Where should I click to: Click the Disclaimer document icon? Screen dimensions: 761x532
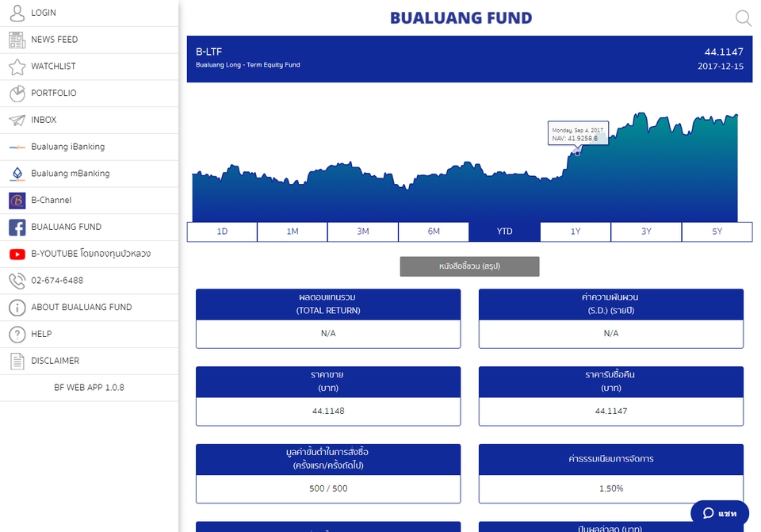pyautogui.click(x=17, y=361)
